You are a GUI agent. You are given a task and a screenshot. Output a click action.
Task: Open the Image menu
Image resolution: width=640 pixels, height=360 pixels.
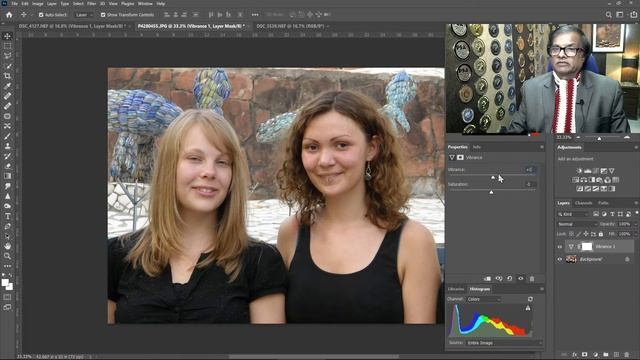click(38, 4)
